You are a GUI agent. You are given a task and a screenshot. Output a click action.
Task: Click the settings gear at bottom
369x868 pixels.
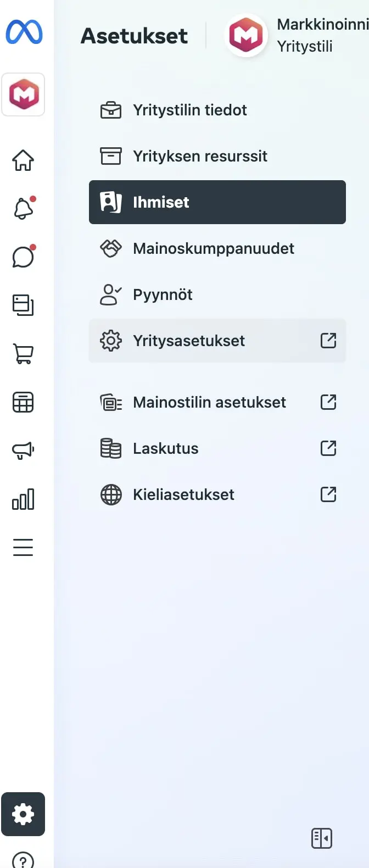click(23, 814)
